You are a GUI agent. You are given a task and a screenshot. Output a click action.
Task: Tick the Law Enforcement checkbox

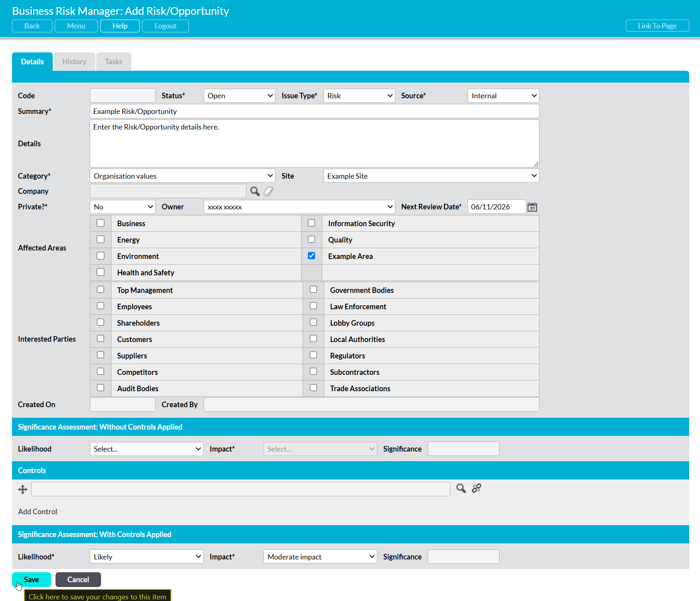coord(313,306)
